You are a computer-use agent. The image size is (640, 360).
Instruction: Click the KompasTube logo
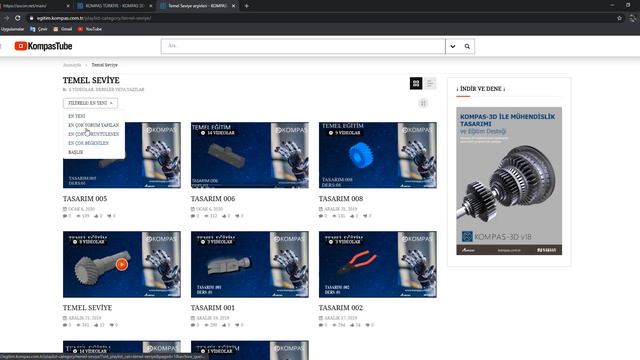pos(43,46)
